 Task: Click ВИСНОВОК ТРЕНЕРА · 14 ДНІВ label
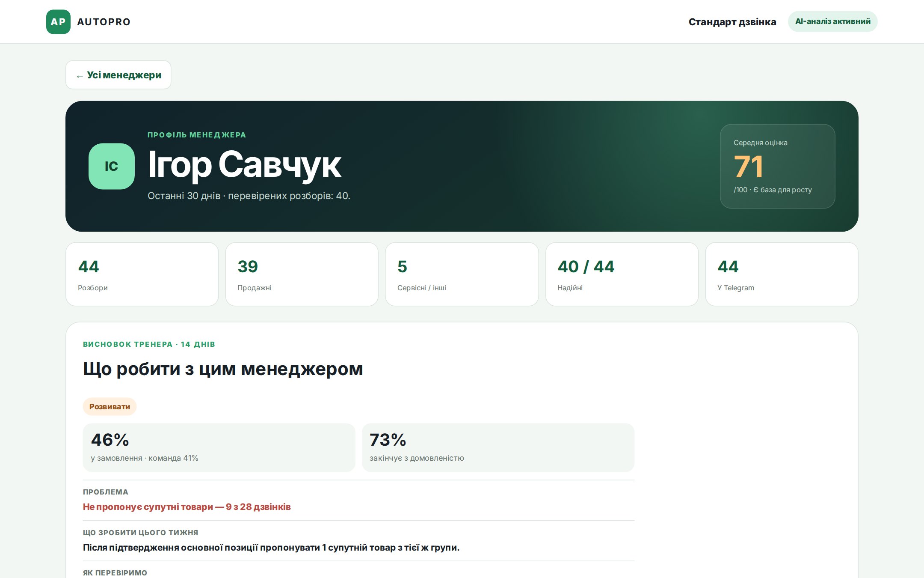[x=149, y=344]
